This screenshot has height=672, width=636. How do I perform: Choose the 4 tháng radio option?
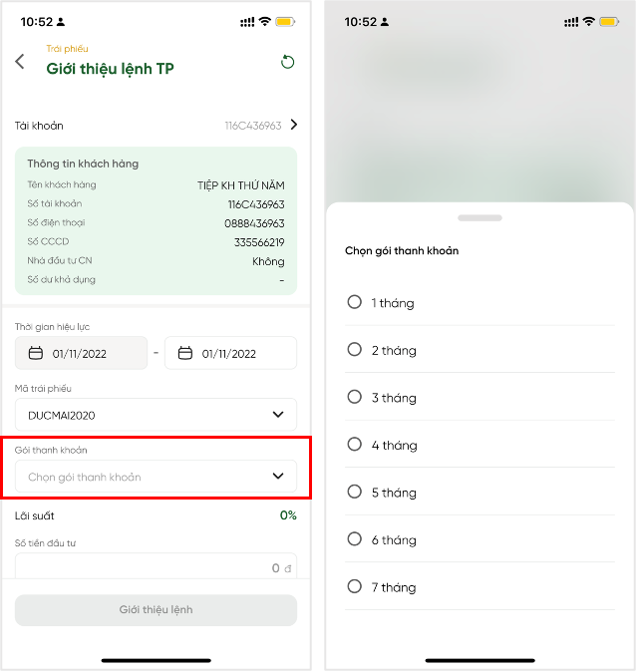(354, 445)
